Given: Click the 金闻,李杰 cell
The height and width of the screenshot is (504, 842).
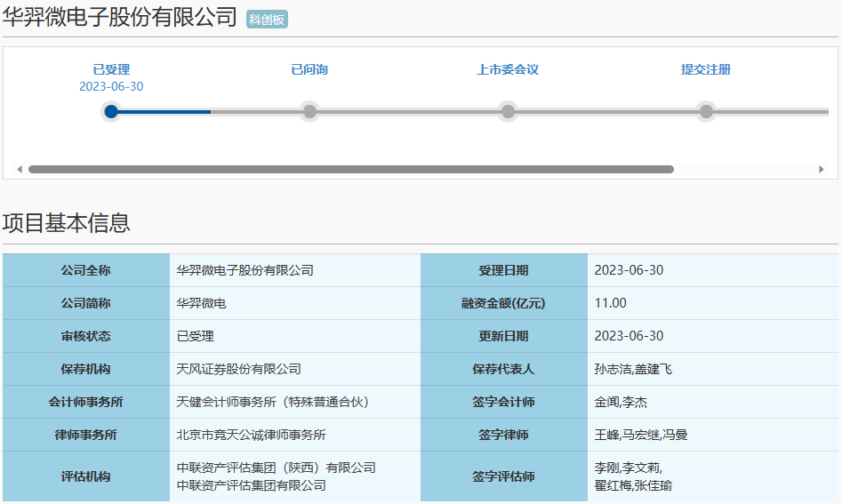Looking at the screenshot, I should coord(712,402).
